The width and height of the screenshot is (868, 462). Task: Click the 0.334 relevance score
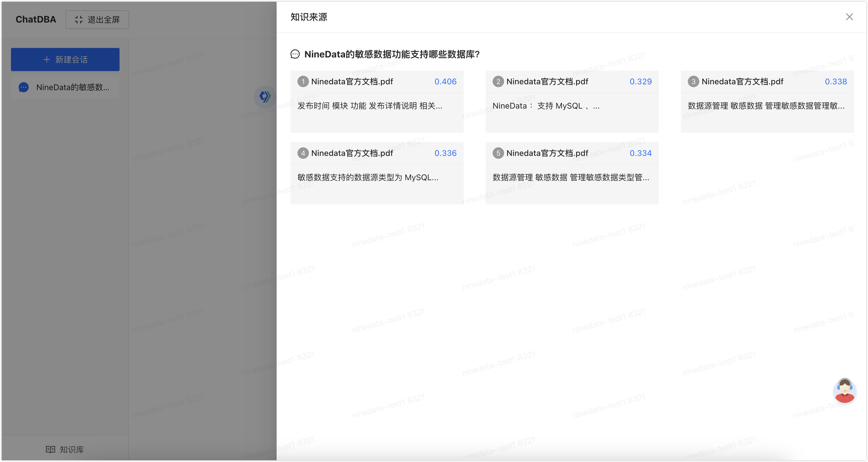[x=640, y=153]
